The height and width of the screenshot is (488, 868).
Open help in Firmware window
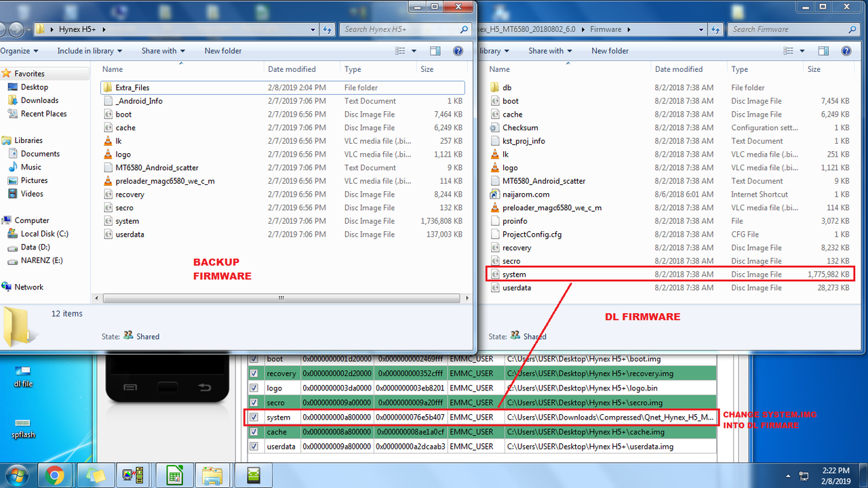[846, 51]
